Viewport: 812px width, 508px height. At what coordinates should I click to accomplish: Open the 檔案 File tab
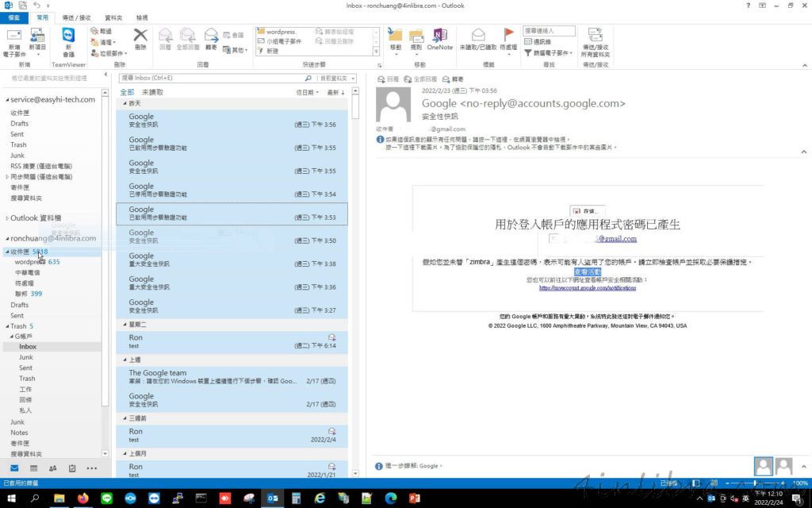tap(14, 17)
